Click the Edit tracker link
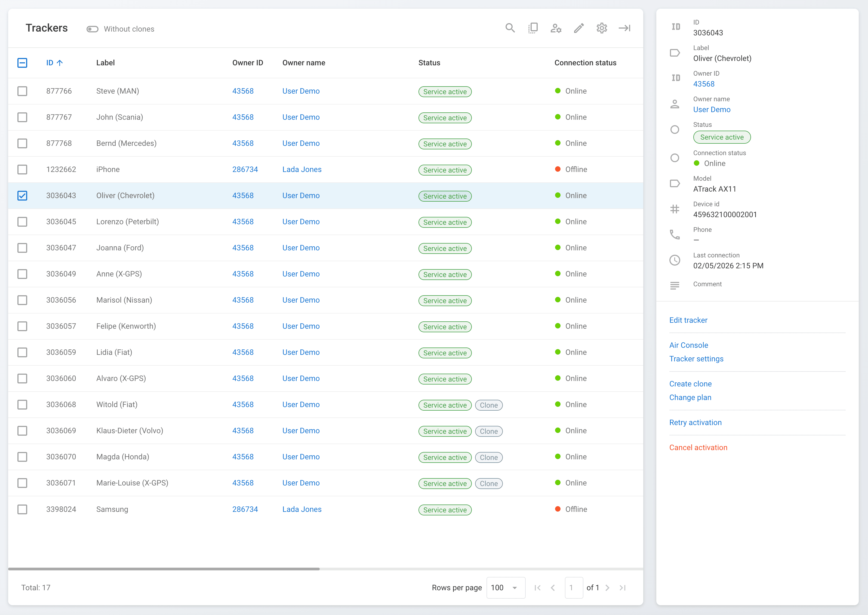Image resolution: width=868 pixels, height=615 pixels. [688, 320]
